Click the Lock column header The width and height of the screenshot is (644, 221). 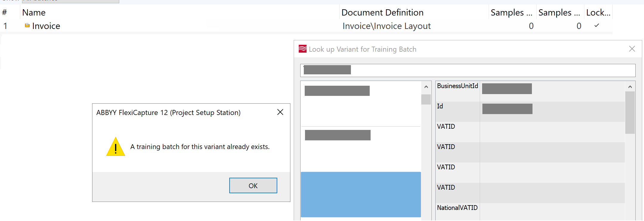pyautogui.click(x=598, y=13)
